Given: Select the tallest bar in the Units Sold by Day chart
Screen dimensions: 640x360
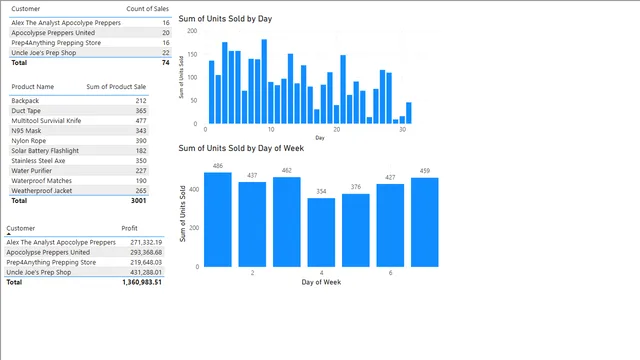Looking at the screenshot, I should click(264, 82).
